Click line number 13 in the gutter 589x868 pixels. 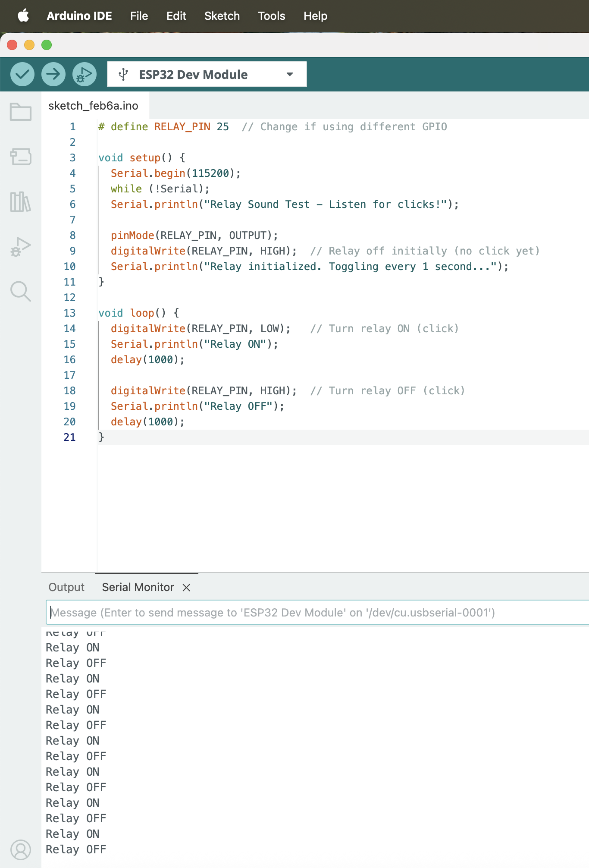[x=69, y=313]
